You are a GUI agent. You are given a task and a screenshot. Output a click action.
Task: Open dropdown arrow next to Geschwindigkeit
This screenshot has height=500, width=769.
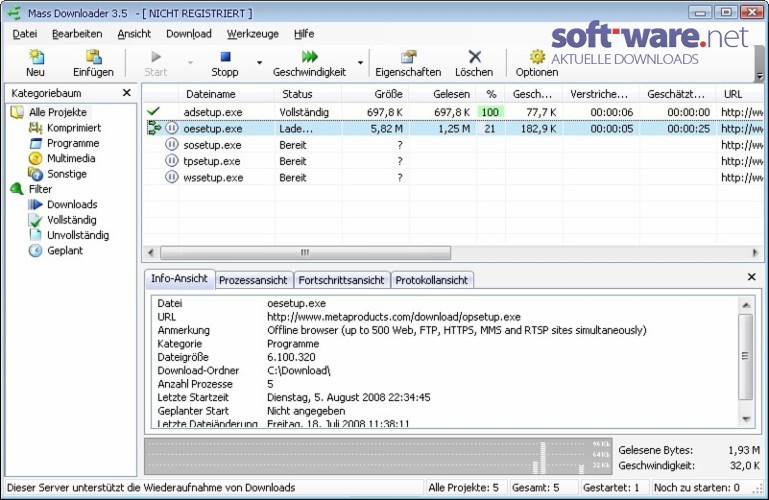pyautogui.click(x=360, y=63)
